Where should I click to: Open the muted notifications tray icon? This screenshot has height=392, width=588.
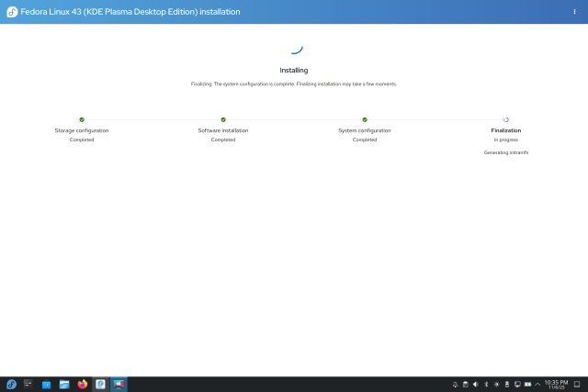456,384
